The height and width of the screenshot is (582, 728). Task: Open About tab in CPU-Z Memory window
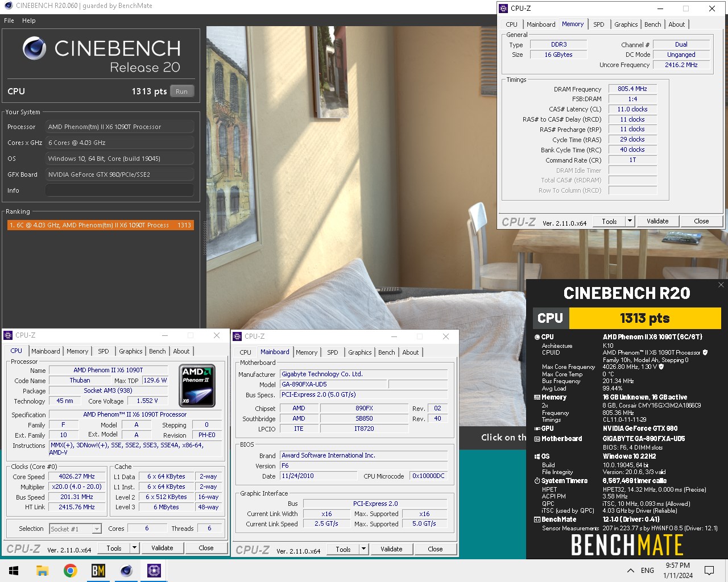click(677, 24)
